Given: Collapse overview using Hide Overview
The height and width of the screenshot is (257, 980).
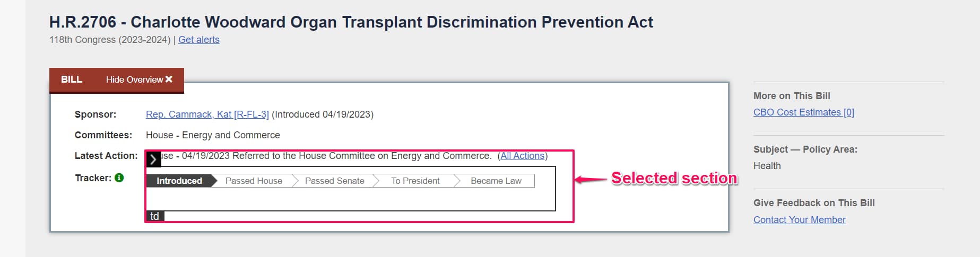Looking at the screenshot, I should (x=135, y=79).
